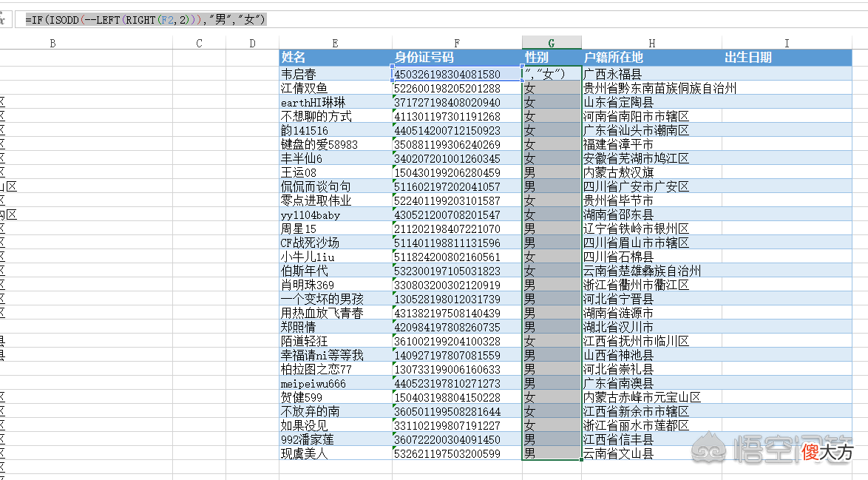Select the name cell meipeiwu666
This screenshot has width=868, height=480.
click(336, 383)
